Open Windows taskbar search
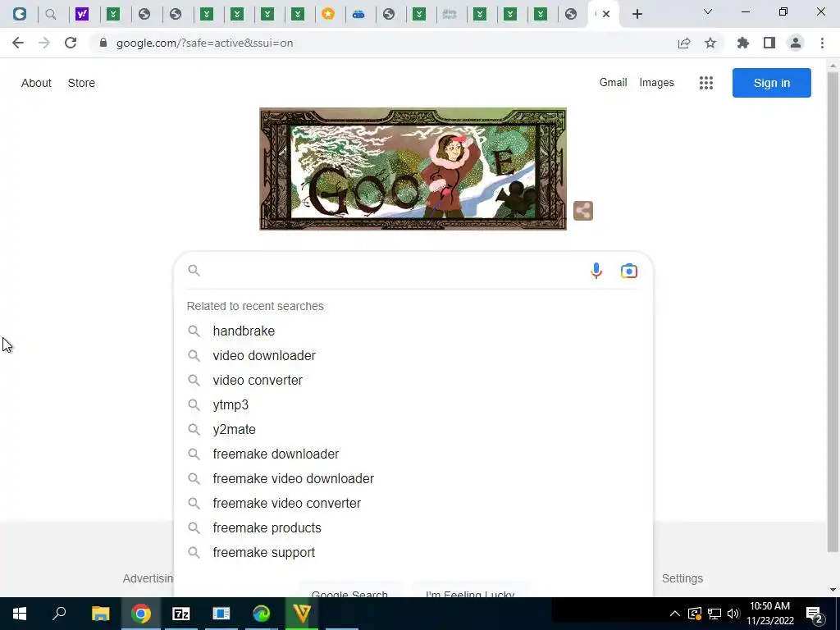The width and height of the screenshot is (840, 630). coord(59,614)
